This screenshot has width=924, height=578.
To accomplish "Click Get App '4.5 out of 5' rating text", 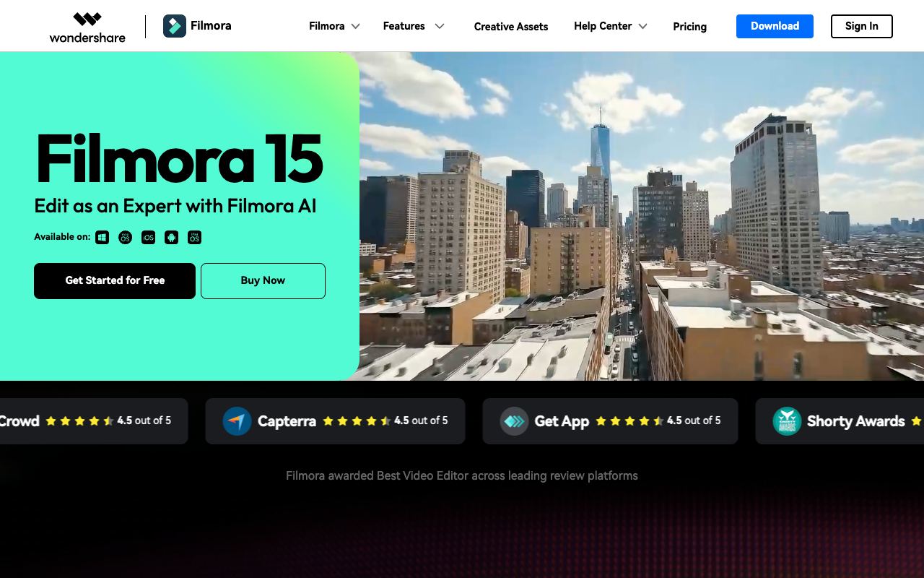I will pos(694,420).
